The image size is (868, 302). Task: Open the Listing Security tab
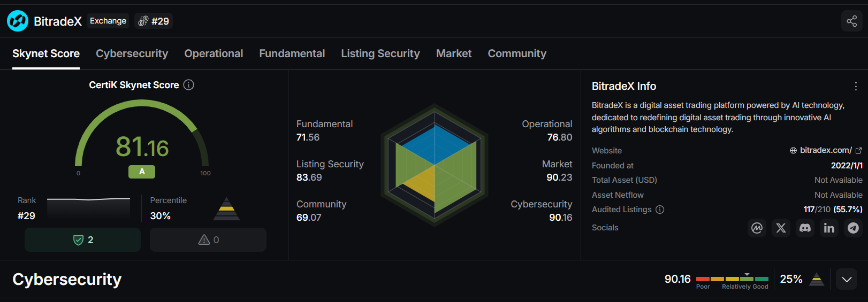[x=380, y=53]
